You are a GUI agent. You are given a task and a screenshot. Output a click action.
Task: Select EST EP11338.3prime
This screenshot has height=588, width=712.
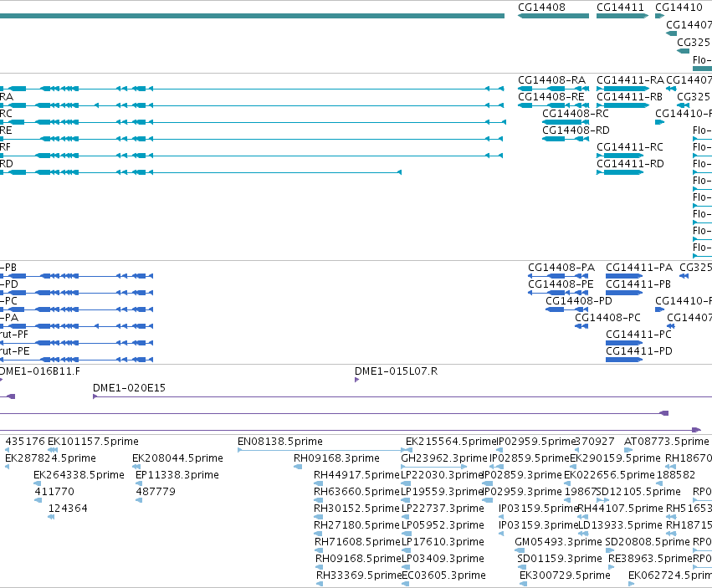click(139, 483)
